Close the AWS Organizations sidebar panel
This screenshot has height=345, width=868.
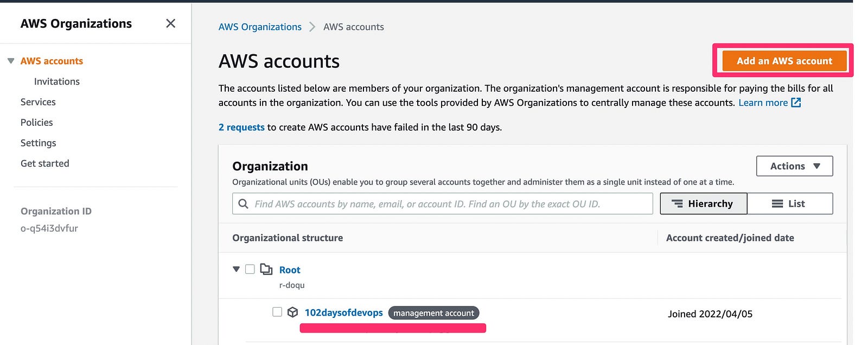[x=170, y=23]
